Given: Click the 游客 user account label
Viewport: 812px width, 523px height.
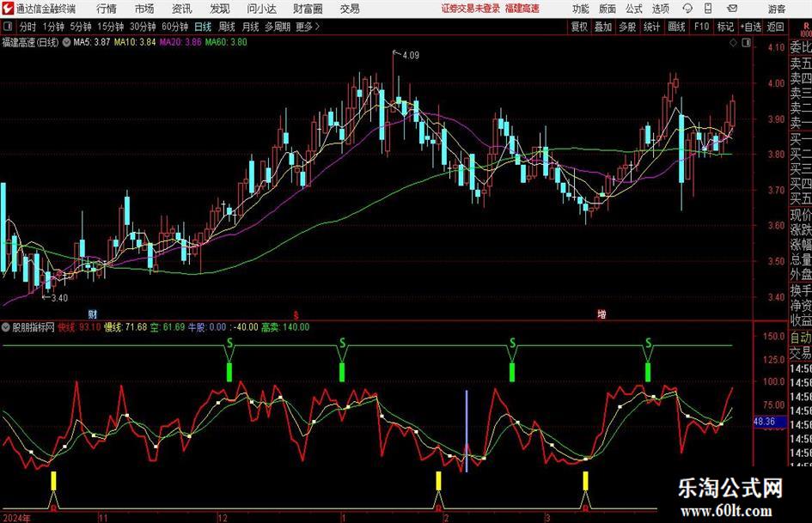Looking at the screenshot, I should pos(776,9).
